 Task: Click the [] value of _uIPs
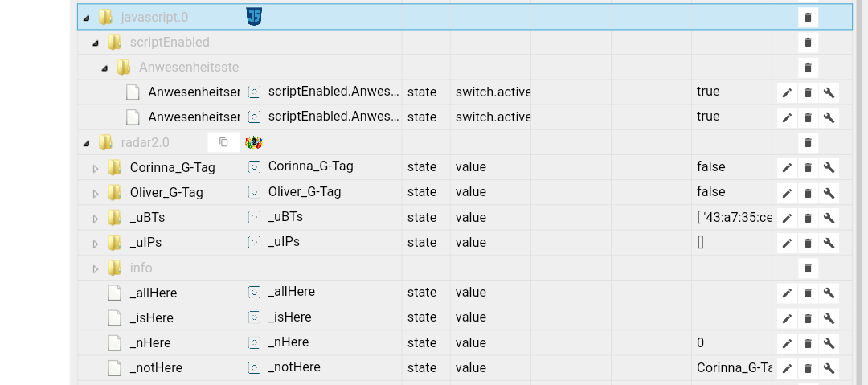tap(700, 242)
